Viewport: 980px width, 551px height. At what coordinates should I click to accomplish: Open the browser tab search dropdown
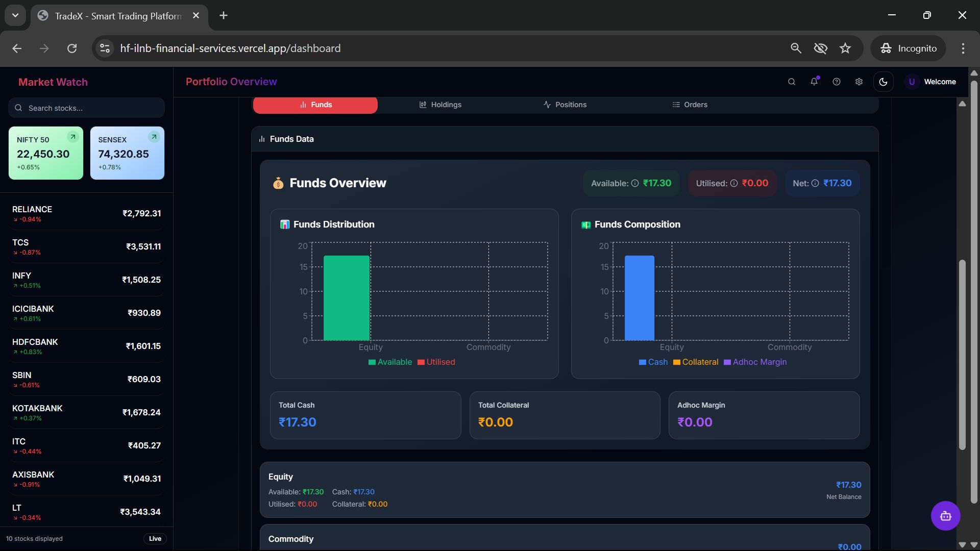(x=15, y=15)
